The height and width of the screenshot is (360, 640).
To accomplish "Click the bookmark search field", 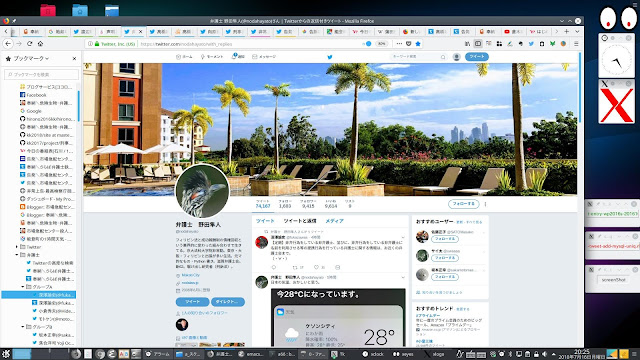I will (41, 74).
